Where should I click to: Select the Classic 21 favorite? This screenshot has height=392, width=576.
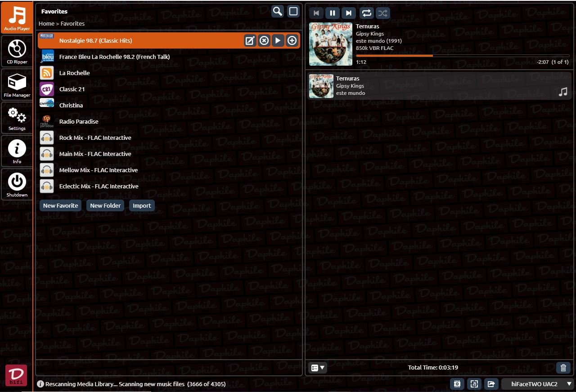pyautogui.click(x=169, y=89)
